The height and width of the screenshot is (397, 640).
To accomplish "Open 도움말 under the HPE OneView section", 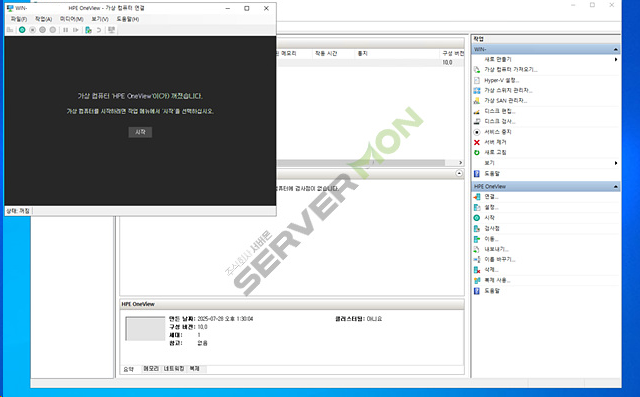I will point(492,291).
